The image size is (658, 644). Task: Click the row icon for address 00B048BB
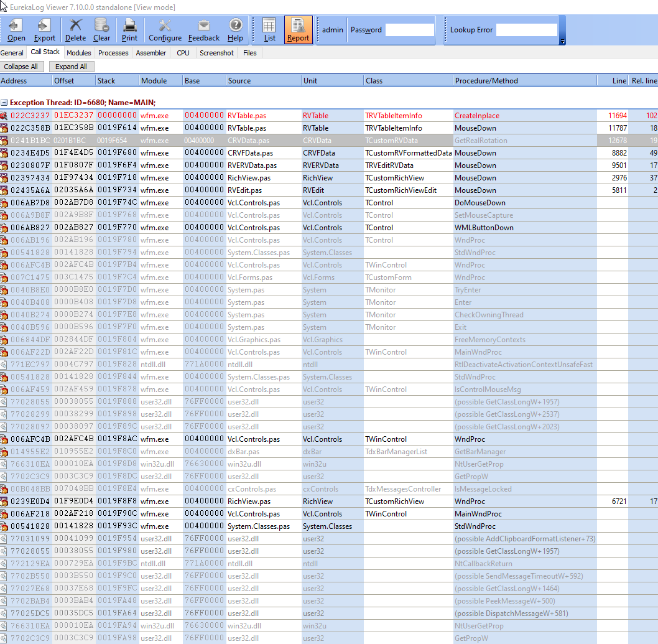[x=4, y=489]
